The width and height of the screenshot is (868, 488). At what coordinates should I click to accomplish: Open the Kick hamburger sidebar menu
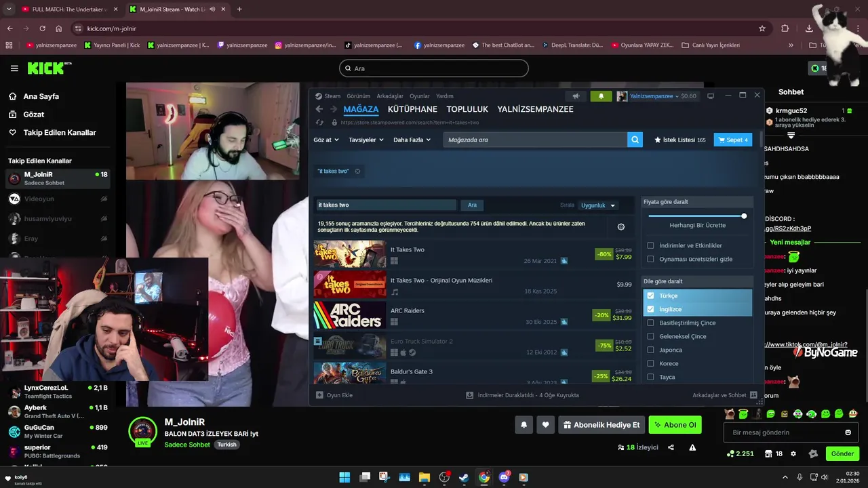click(14, 68)
